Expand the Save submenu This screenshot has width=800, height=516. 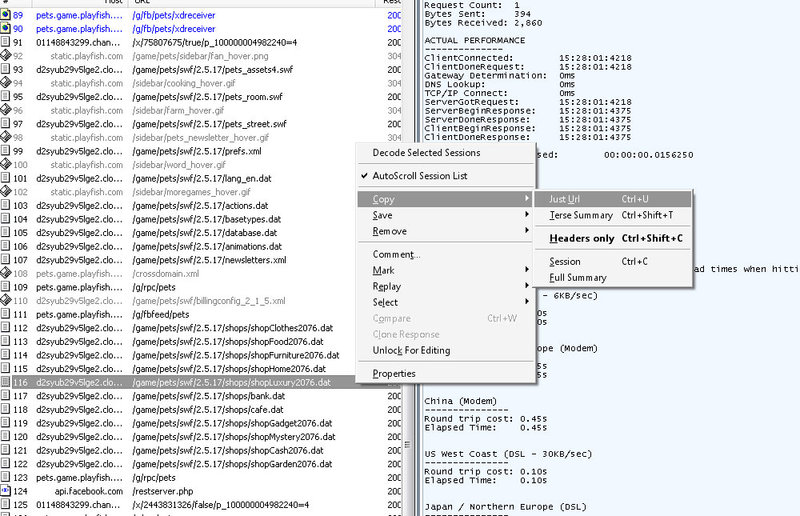click(x=446, y=215)
